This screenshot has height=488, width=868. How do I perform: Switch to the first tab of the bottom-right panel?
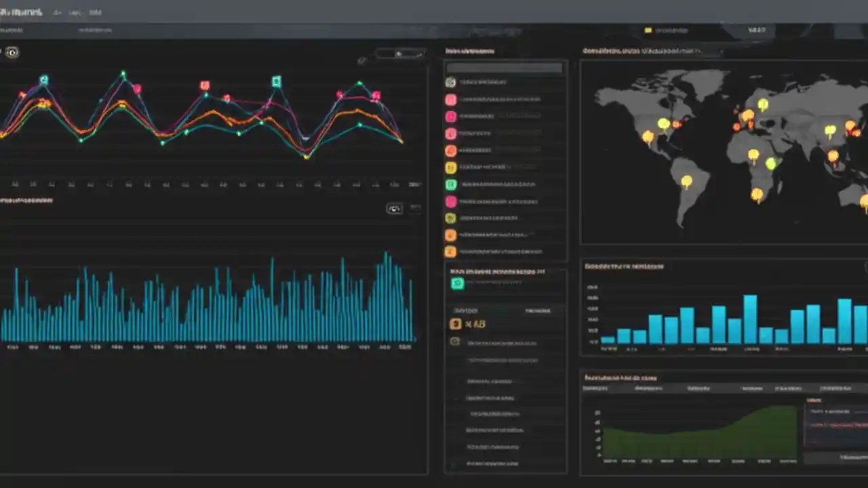[x=594, y=388]
